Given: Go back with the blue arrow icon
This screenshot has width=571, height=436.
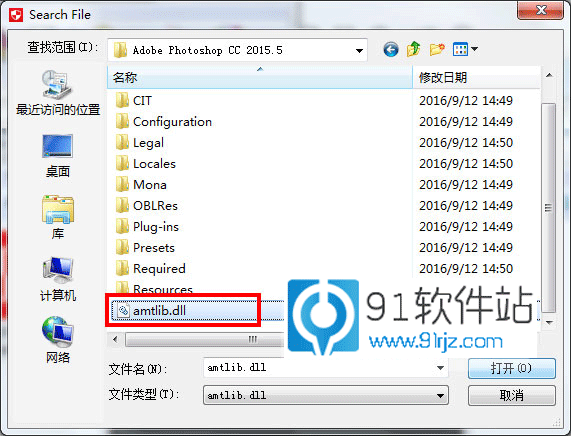Looking at the screenshot, I should 391,50.
